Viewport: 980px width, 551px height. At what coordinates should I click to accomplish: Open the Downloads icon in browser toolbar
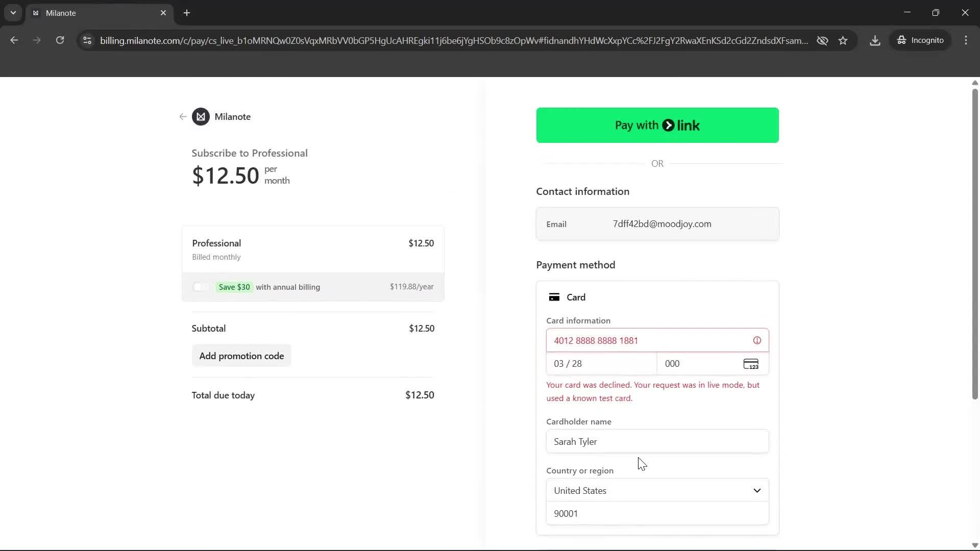coord(875,40)
